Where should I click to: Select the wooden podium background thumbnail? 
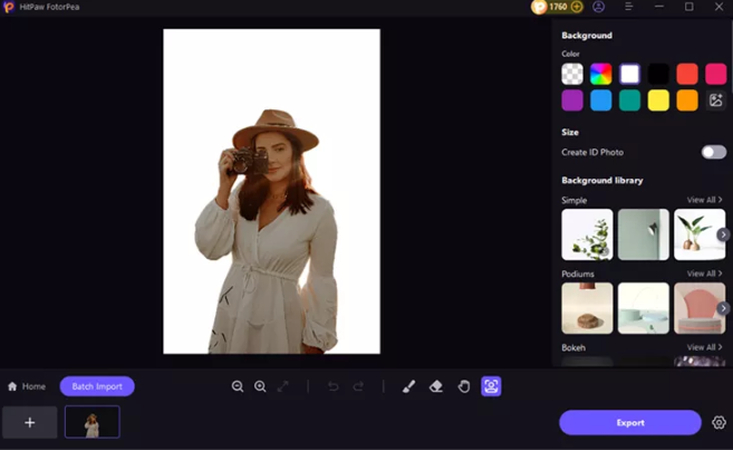(x=587, y=308)
